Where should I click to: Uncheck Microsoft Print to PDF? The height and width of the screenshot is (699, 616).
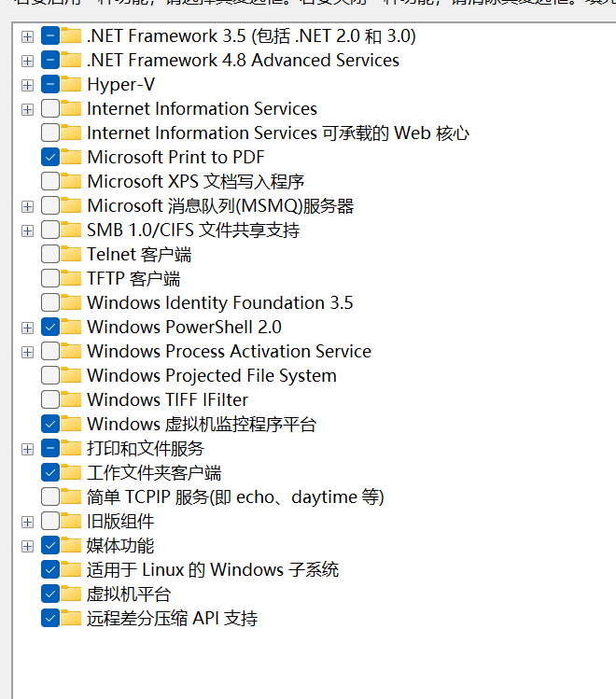(x=50, y=157)
